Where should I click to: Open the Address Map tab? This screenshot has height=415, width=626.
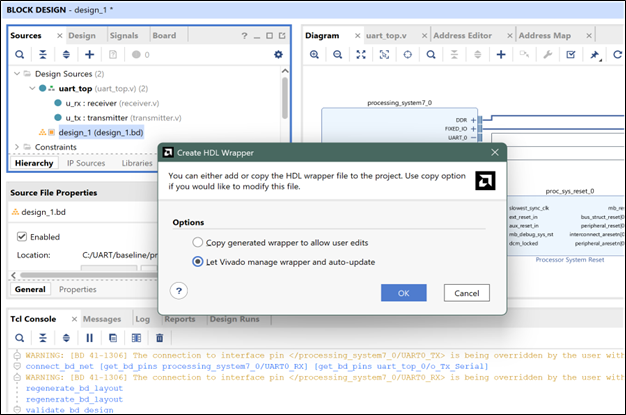coord(545,36)
